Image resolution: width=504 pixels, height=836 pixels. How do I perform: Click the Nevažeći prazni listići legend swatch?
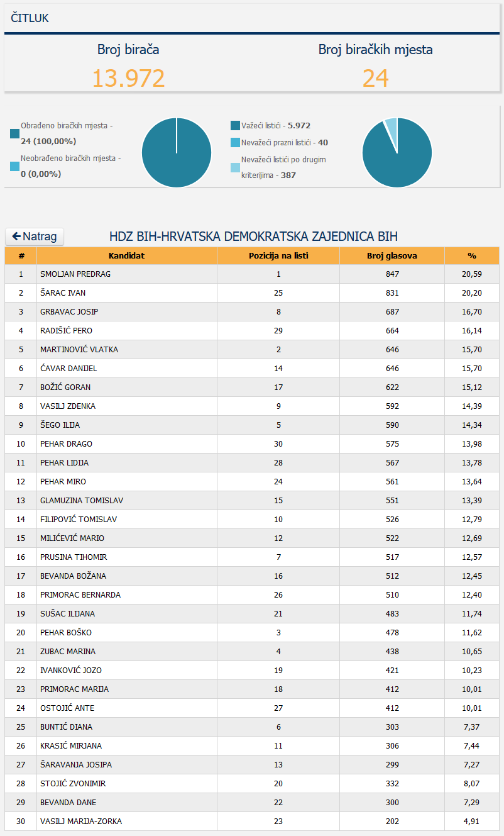click(x=236, y=143)
